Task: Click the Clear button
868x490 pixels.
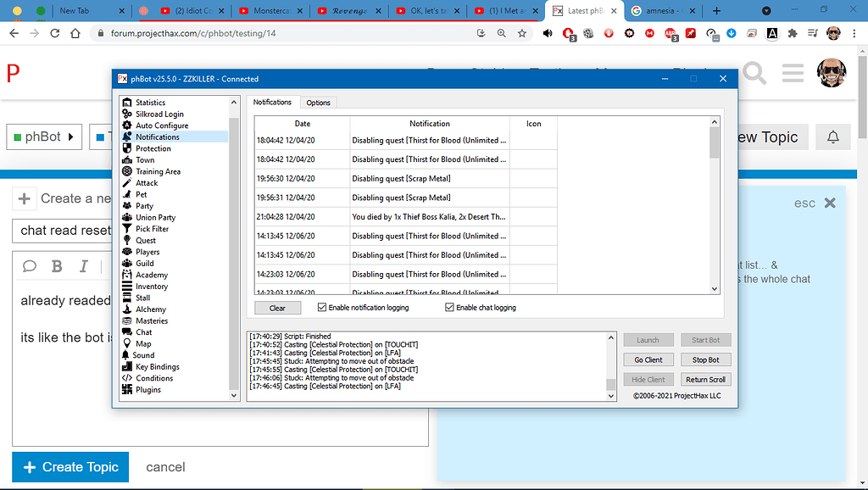Action: tap(277, 308)
